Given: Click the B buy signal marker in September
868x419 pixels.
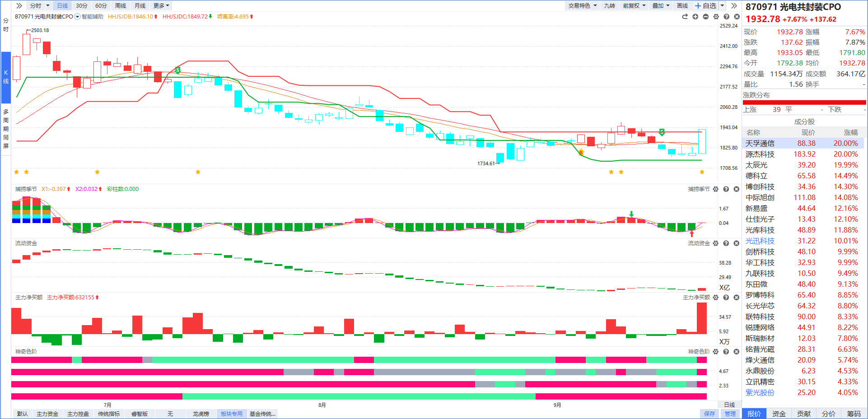Looking at the screenshot, I should click(581, 153).
